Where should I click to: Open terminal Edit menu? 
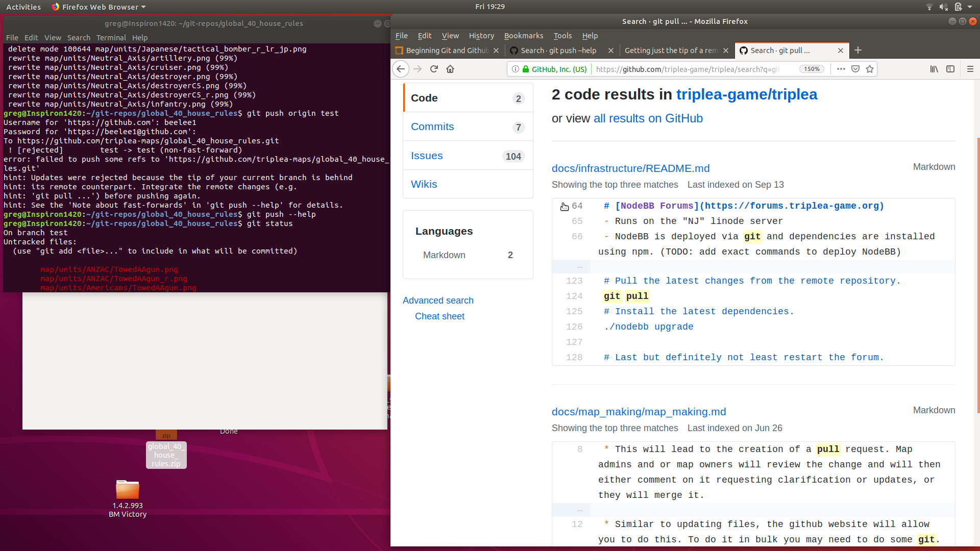(x=31, y=38)
